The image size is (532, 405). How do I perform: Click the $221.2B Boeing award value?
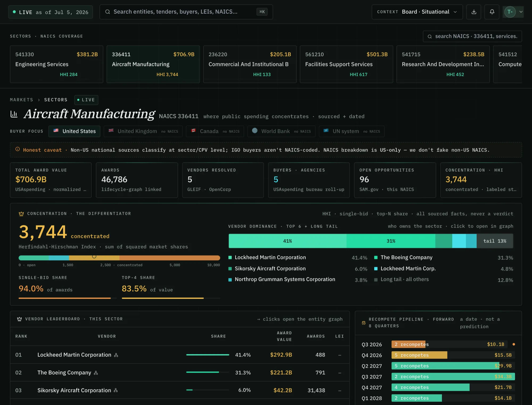[x=281, y=373]
